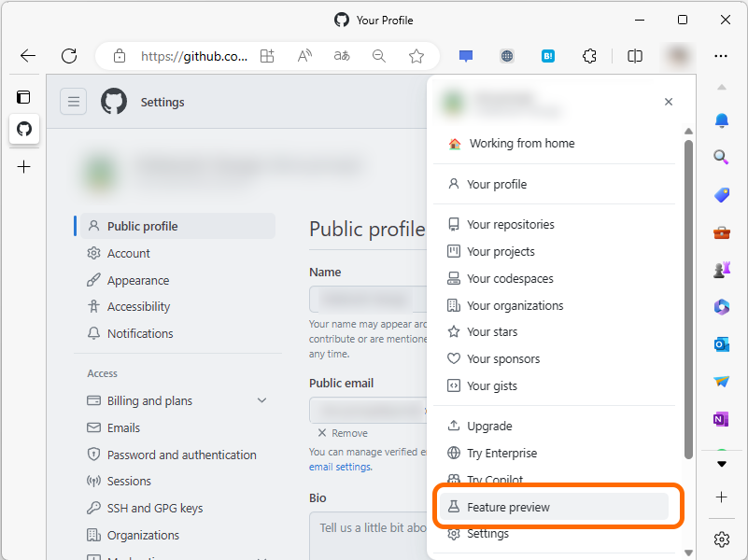
Task: Open the B! bookmark extension icon
Action: 548,56
